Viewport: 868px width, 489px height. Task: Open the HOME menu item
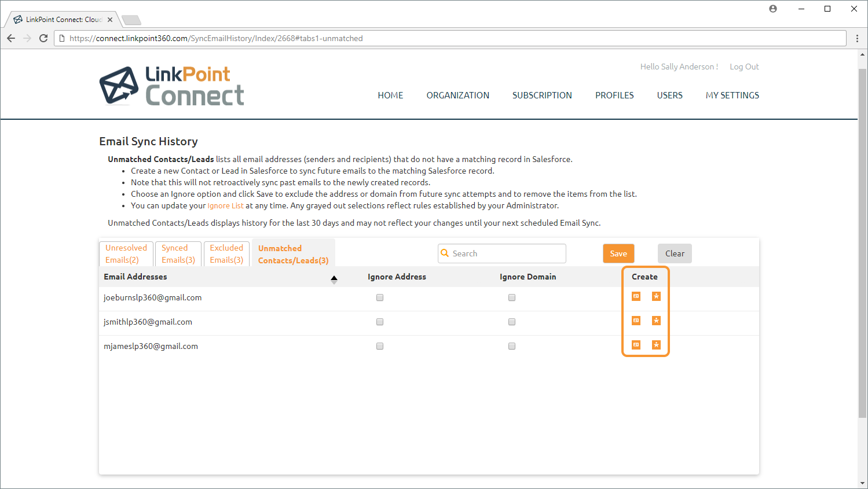pyautogui.click(x=390, y=95)
